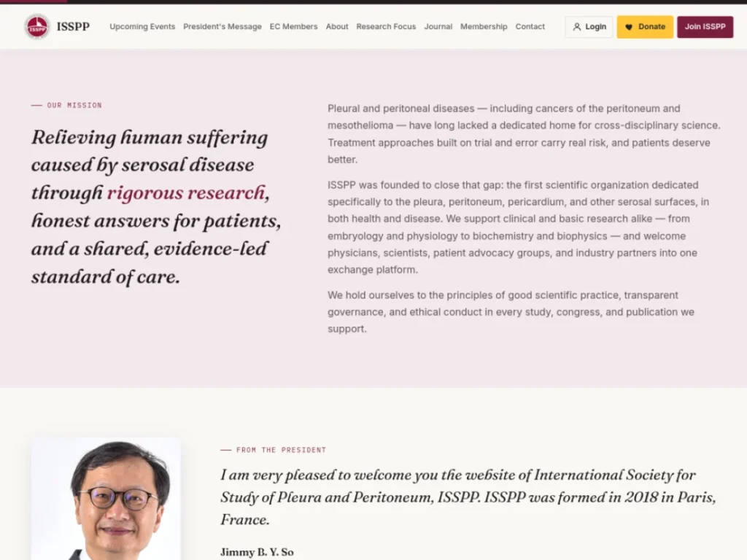Open the Upcoming Events page

tap(142, 27)
